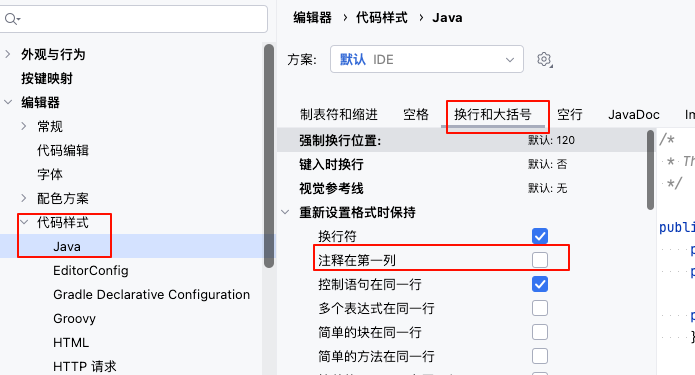Open the JavaDoc tab
Viewport: 695px width, 375px height.
633,114
